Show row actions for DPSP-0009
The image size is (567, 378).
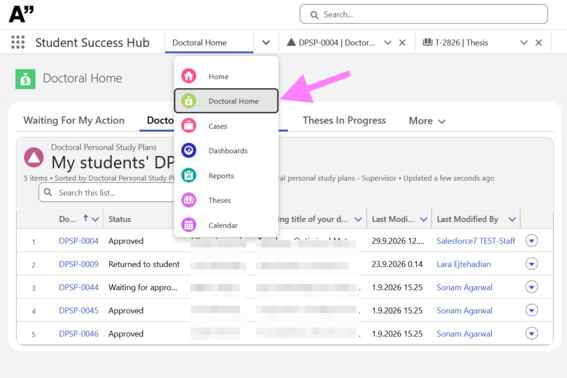tap(532, 264)
